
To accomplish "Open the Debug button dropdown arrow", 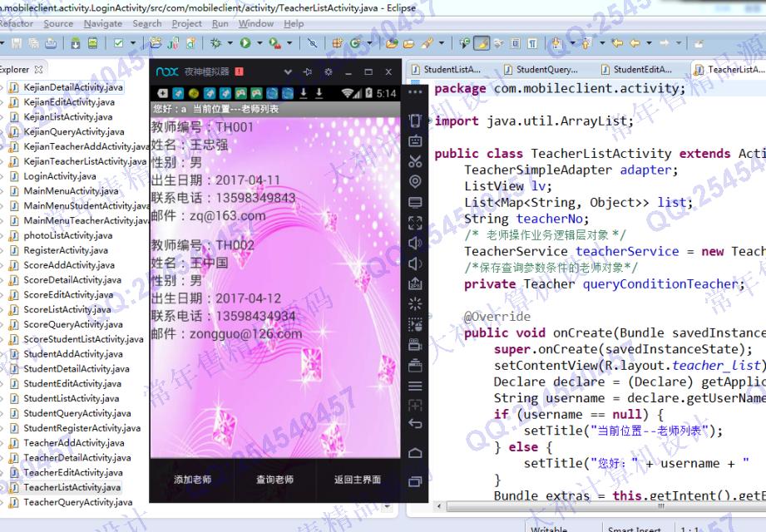I will 230,43.
